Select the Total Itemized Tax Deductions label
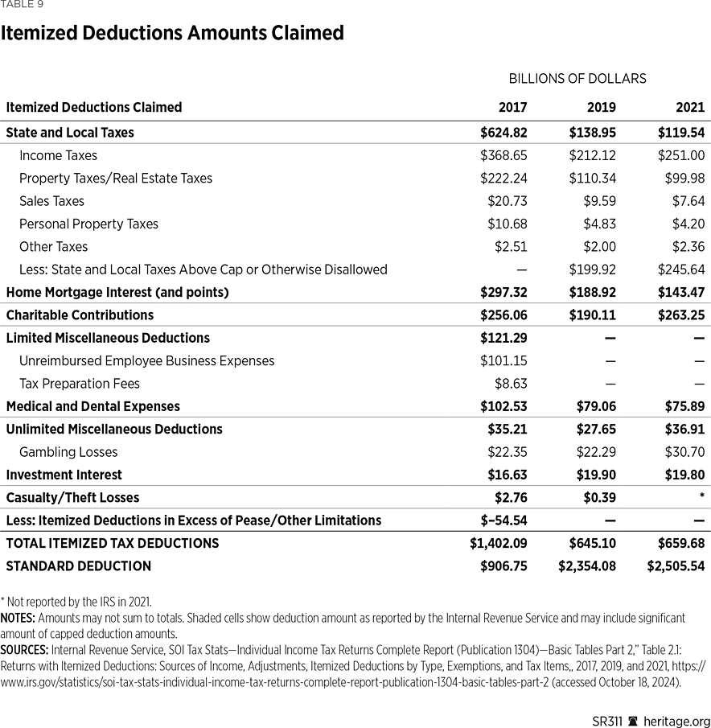This screenshot has height=728, width=711. click(112, 543)
